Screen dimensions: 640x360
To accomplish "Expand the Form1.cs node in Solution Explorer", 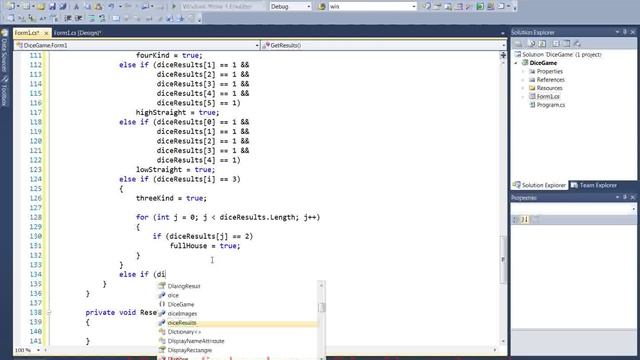I will click(x=523, y=97).
